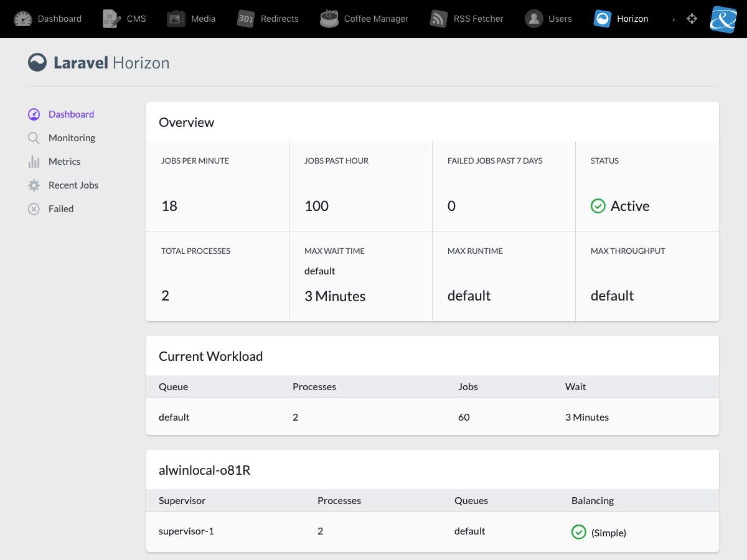Click the Current Workload heading
The image size is (747, 560).
point(211,357)
